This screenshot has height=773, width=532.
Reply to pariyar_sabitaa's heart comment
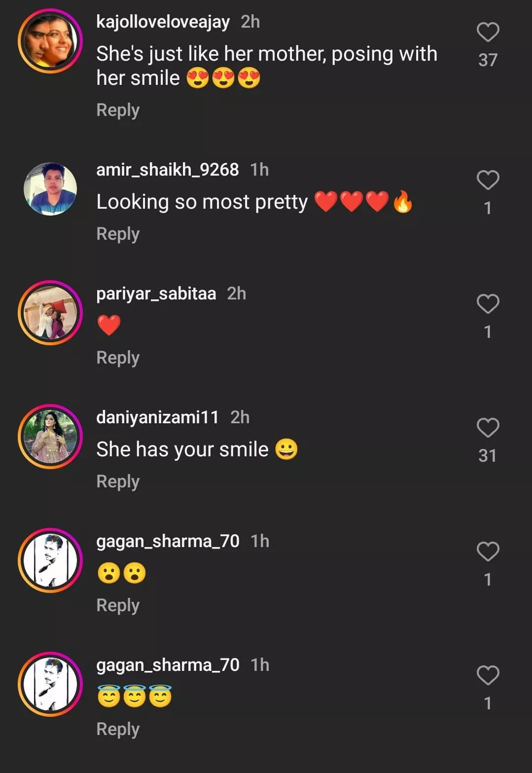pyautogui.click(x=118, y=358)
